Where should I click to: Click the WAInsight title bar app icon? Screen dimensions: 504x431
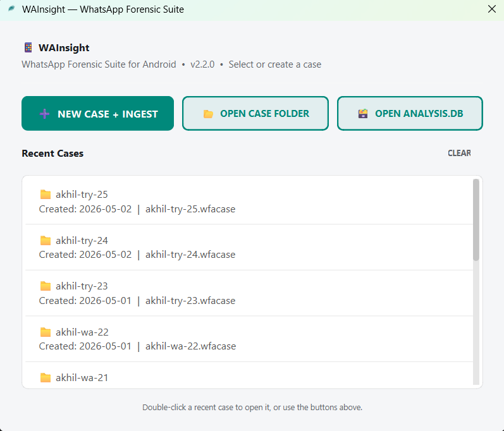tap(11, 9)
